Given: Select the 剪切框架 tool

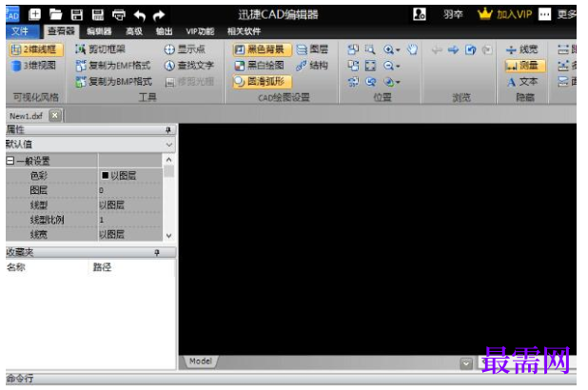Looking at the screenshot, I should pyautogui.click(x=100, y=49).
